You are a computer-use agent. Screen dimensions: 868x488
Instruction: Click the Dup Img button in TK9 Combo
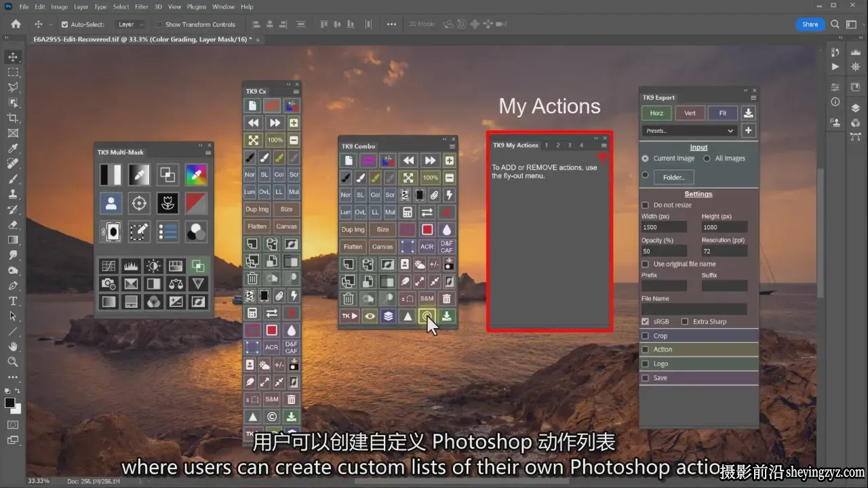coord(353,230)
